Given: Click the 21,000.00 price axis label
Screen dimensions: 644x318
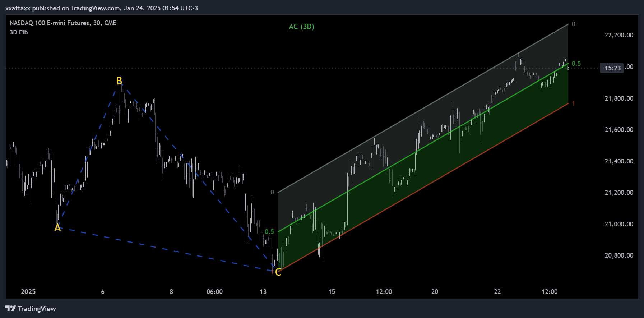Looking at the screenshot, I should [619, 224].
